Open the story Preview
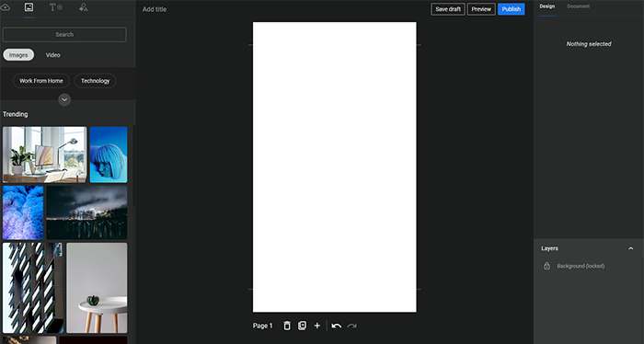644x344 pixels. coord(481,9)
